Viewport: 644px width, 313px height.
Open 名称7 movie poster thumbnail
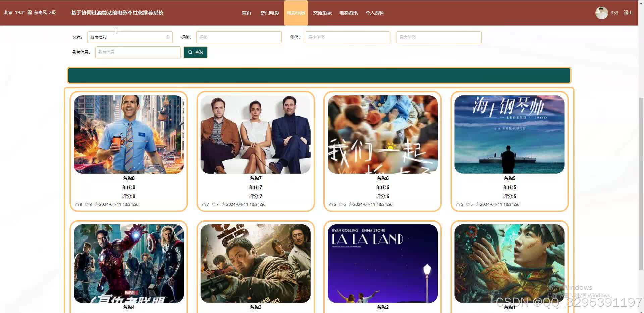pyautogui.click(x=256, y=134)
